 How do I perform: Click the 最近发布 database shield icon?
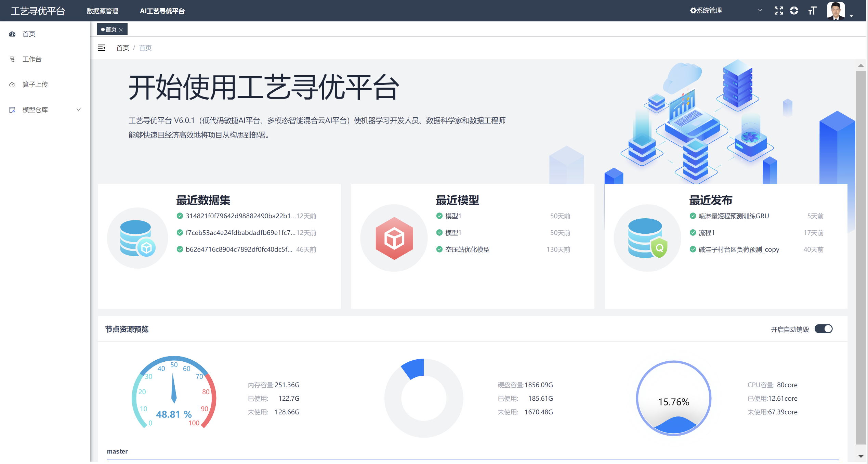click(647, 238)
